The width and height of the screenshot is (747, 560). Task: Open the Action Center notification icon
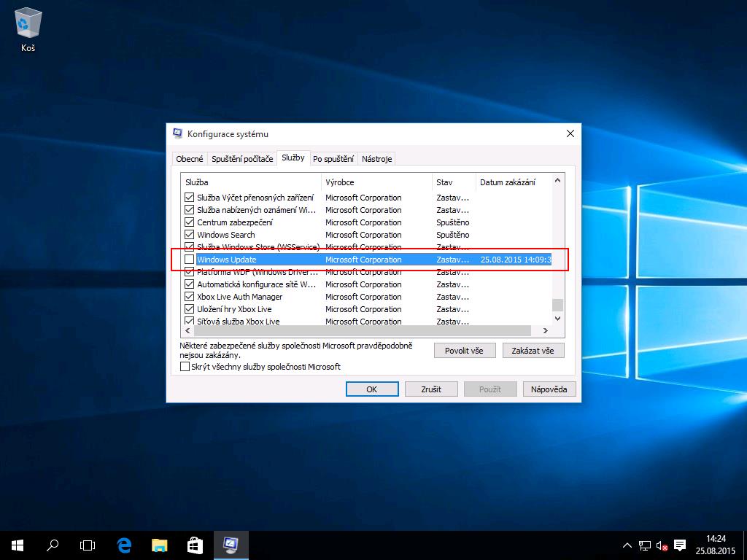(x=680, y=545)
